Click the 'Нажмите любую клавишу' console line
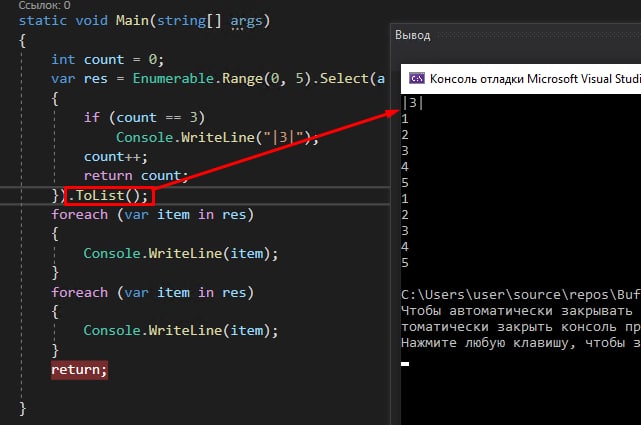Image resolution: width=641 pixels, height=425 pixels. 489,343
